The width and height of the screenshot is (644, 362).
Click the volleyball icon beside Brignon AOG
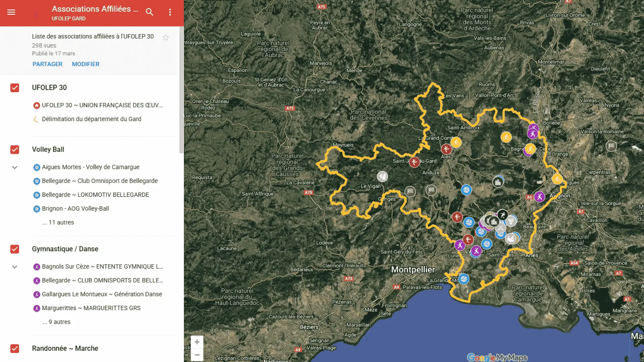[37, 209]
